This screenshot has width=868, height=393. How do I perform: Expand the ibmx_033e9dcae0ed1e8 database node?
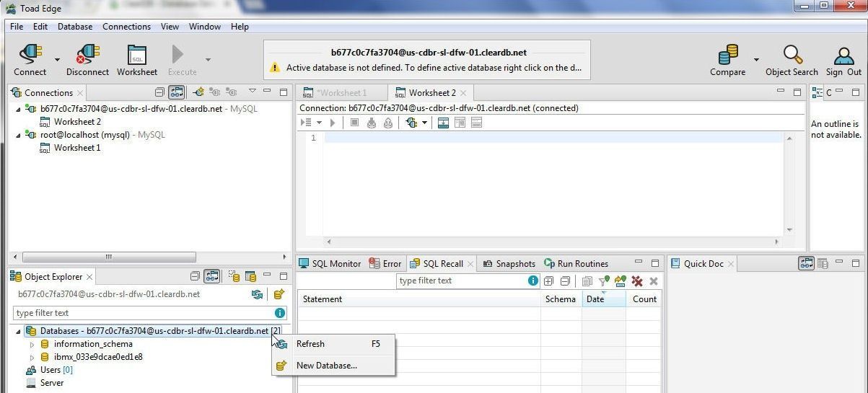[32, 357]
